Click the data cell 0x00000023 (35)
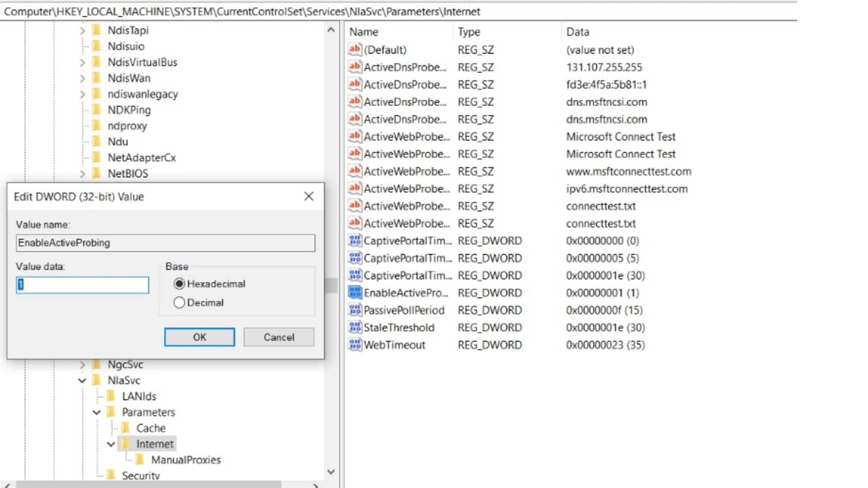Image resolution: width=868 pixels, height=488 pixels. (605, 345)
